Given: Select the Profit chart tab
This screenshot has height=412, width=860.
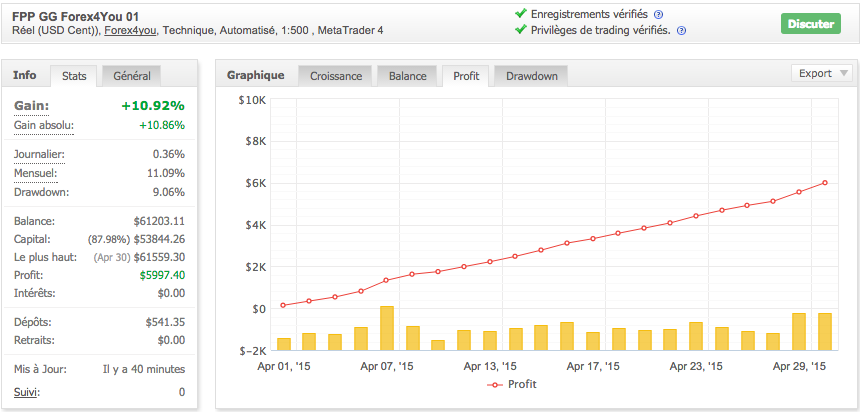Looking at the screenshot, I should click(x=466, y=76).
